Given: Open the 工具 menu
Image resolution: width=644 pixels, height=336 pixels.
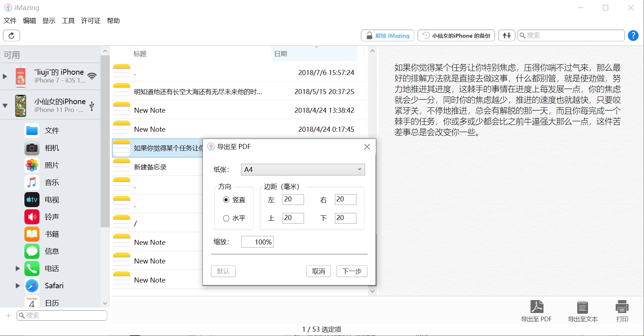Looking at the screenshot, I should 68,20.
